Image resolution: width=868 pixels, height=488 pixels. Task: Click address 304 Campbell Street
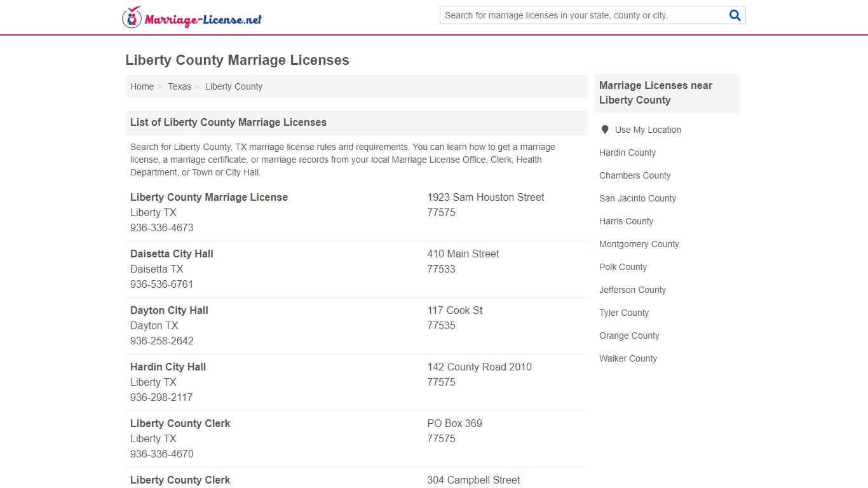(473, 480)
